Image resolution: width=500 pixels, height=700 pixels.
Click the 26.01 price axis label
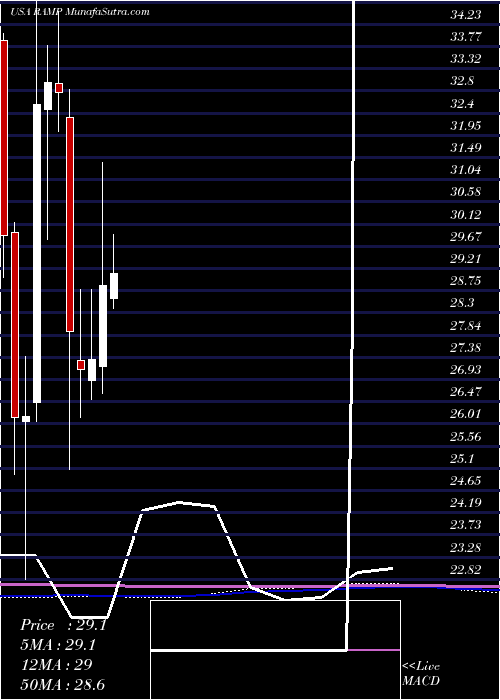466,415
